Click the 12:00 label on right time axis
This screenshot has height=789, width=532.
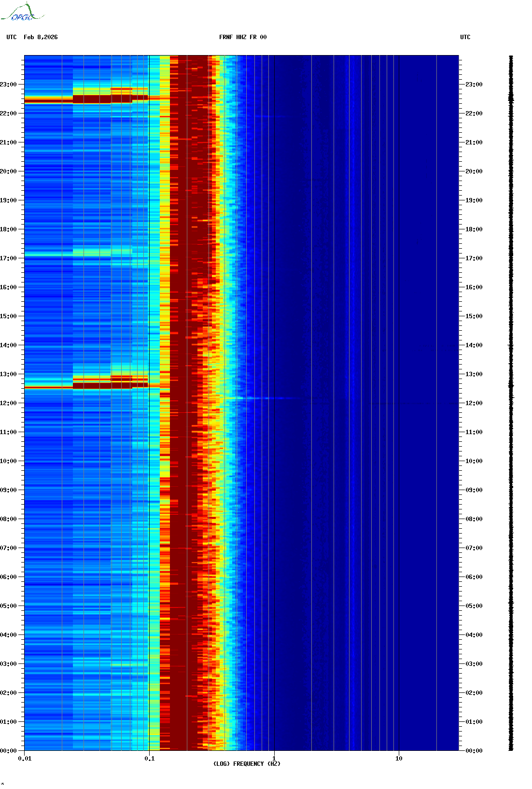tap(474, 403)
